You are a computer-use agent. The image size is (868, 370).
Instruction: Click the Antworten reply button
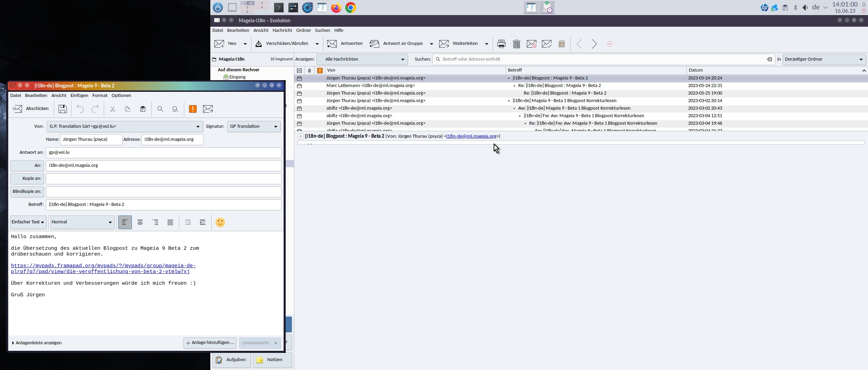345,44
